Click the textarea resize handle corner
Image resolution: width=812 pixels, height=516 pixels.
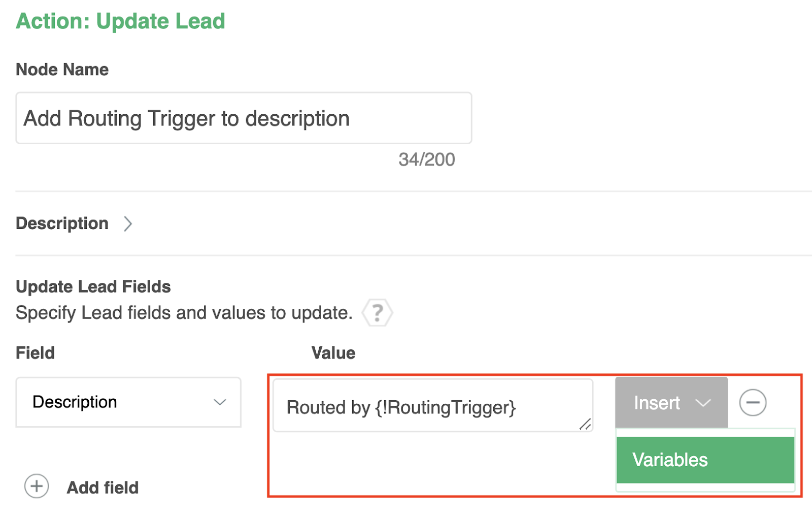point(585,424)
